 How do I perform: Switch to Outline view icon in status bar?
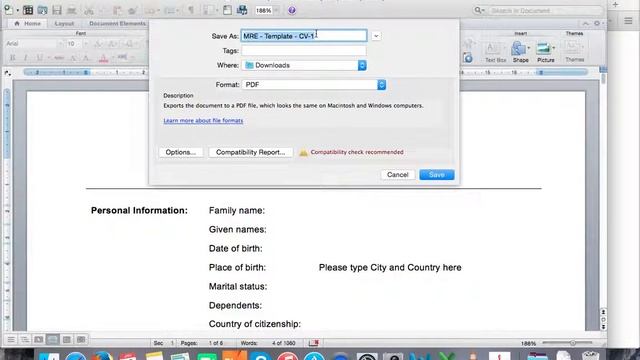25,339
